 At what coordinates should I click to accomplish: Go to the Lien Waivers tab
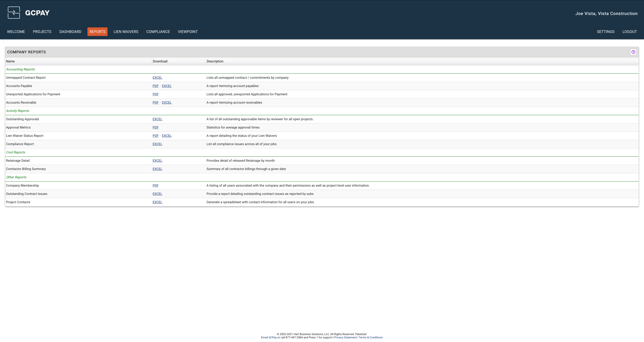[x=126, y=32]
